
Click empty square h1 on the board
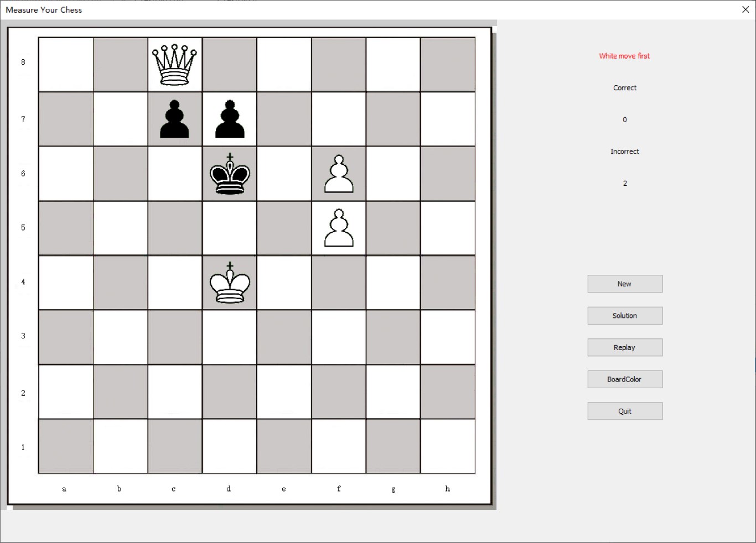point(448,446)
